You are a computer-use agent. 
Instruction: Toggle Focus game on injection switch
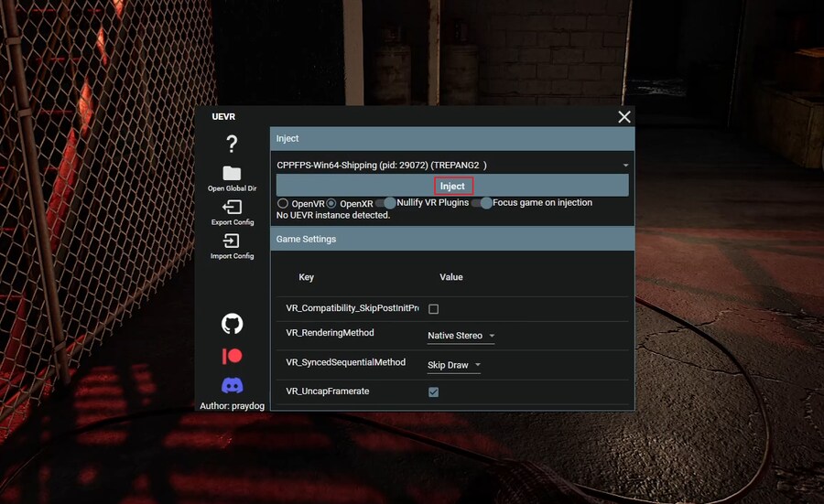pyautogui.click(x=482, y=203)
